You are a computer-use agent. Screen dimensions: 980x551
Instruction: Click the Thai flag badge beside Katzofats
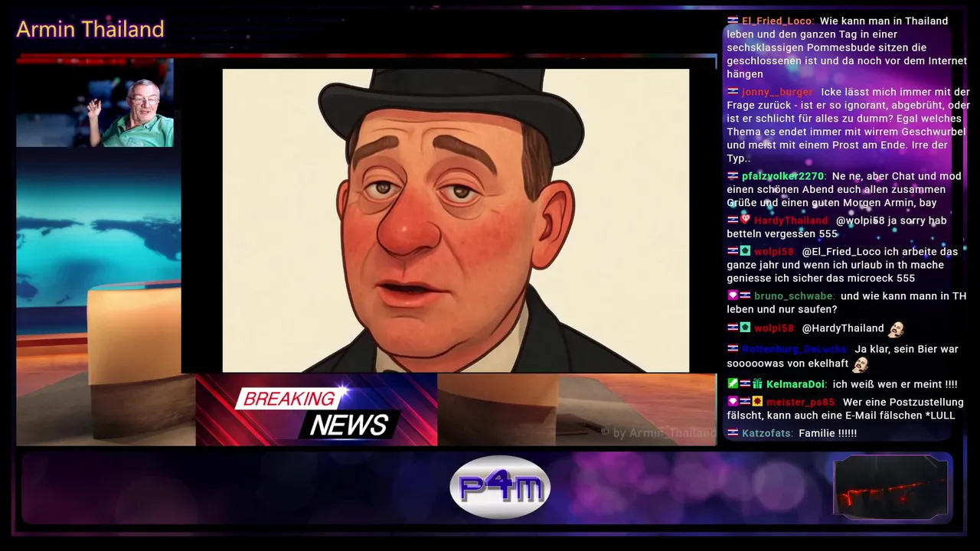click(x=733, y=433)
